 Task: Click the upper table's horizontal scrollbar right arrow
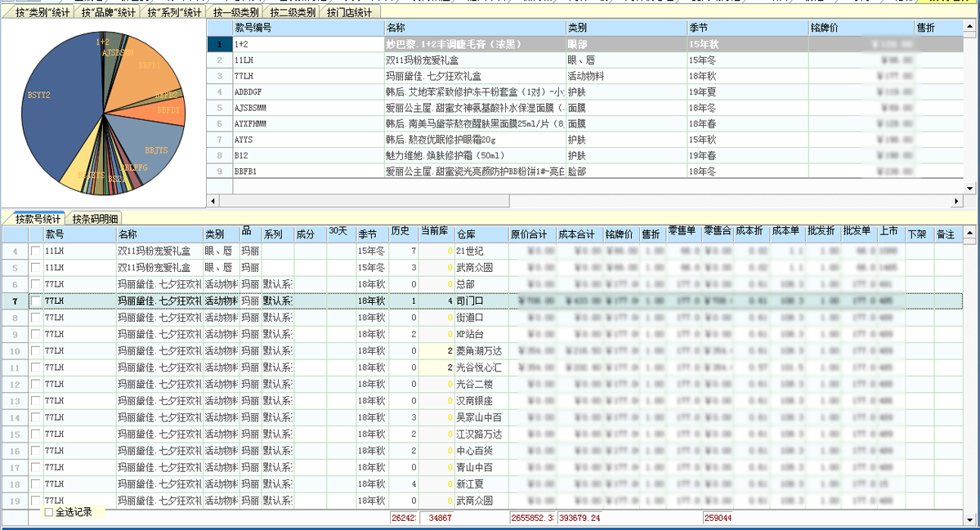(956, 201)
